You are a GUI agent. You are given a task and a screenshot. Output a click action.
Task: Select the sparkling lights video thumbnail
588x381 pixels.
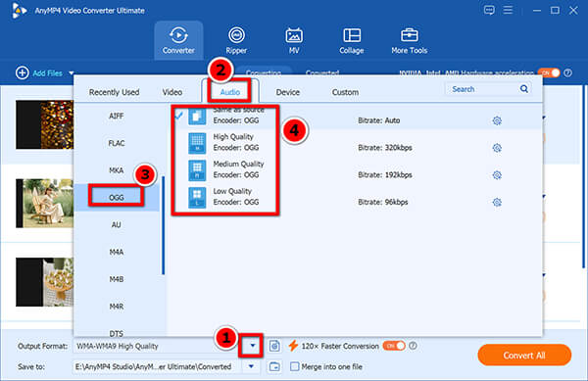45,124
